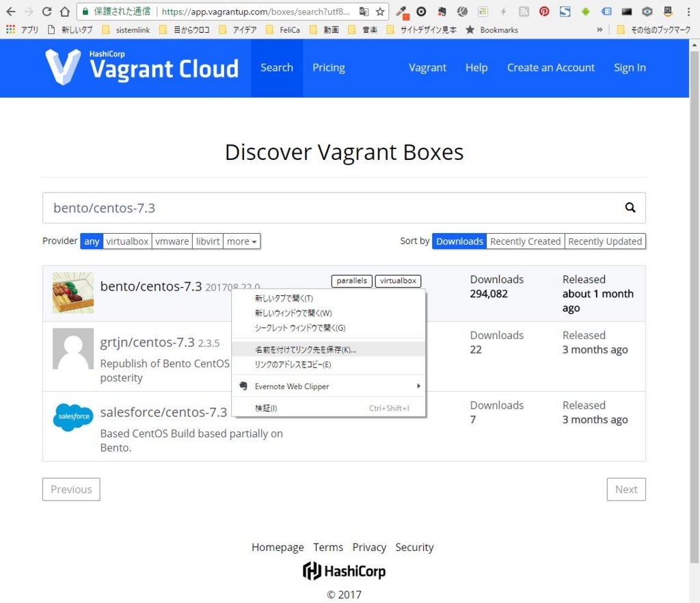The image size is (700, 603).
Task: Click the blue S extension icon
Action: tap(565, 12)
